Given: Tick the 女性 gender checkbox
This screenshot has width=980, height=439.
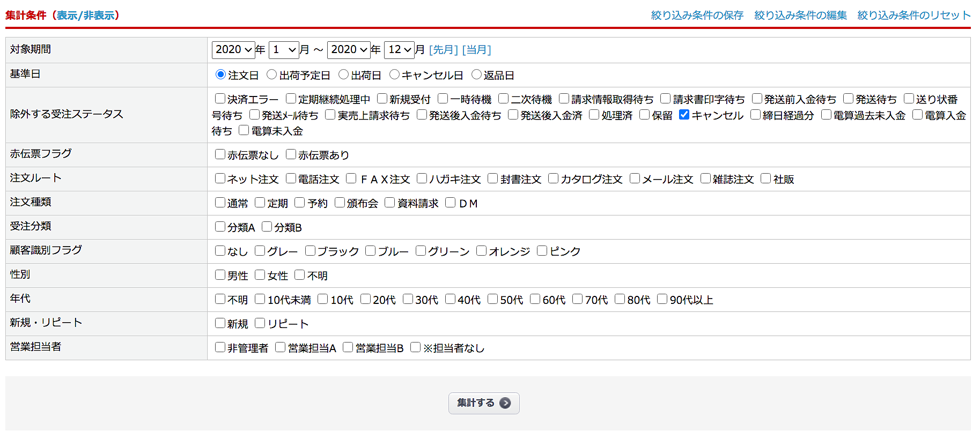Looking at the screenshot, I should point(260,275).
